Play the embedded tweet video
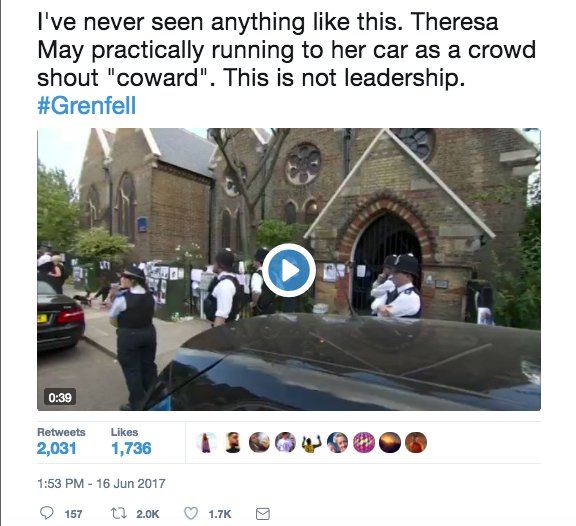This screenshot has width=576, height=526. (x=289, y=270)
